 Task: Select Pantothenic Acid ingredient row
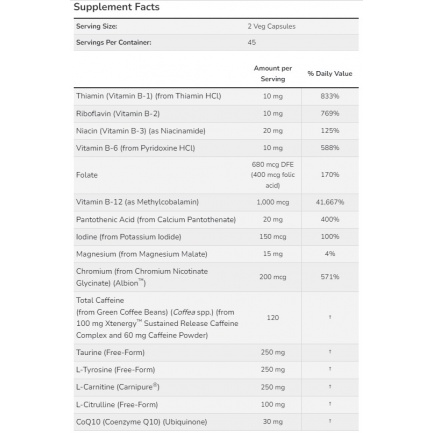pos(216,220)
